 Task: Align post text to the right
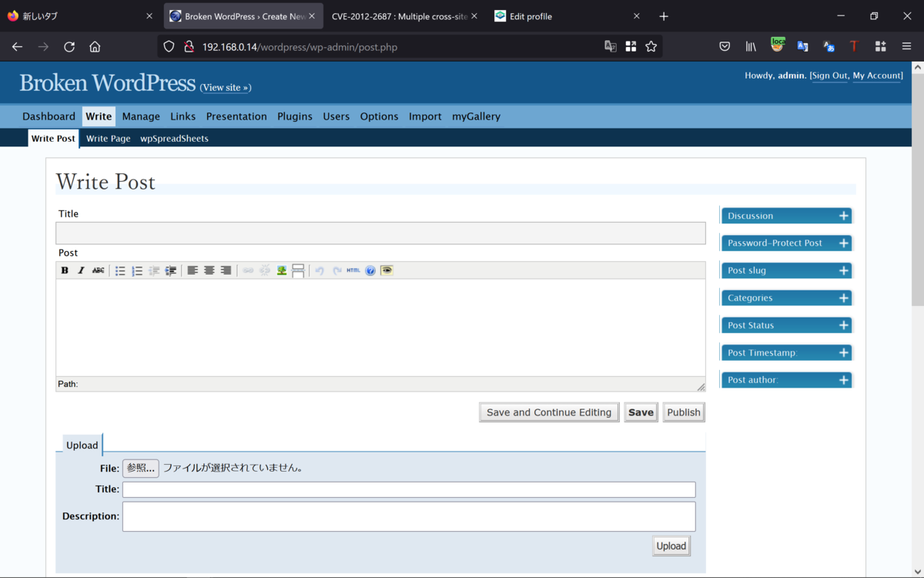point(226,271)
